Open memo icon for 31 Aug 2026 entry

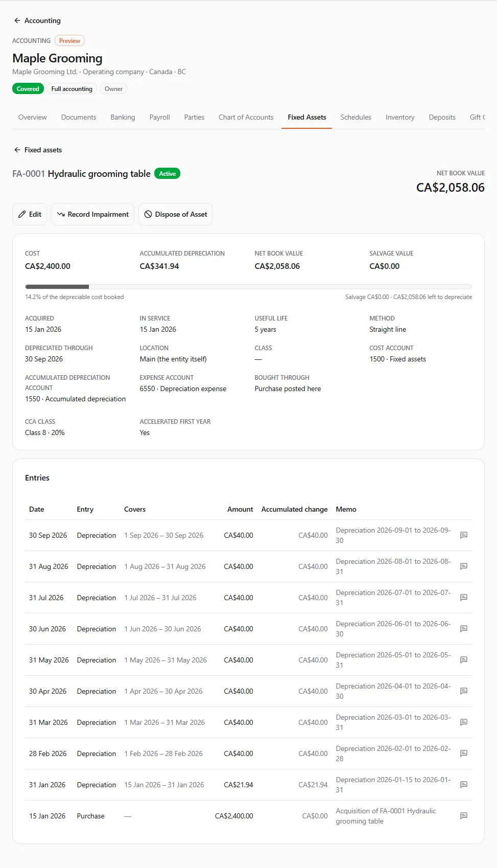[464, 566]
